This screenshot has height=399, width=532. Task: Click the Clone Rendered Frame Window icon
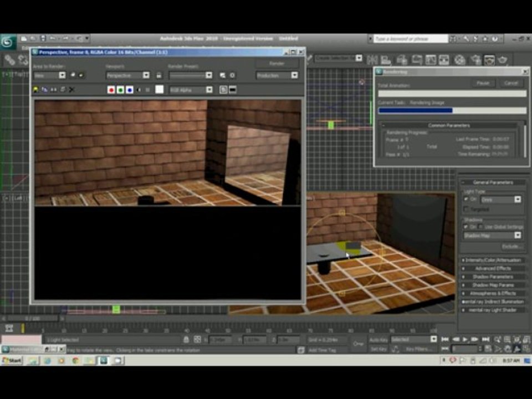pos(54,90)
